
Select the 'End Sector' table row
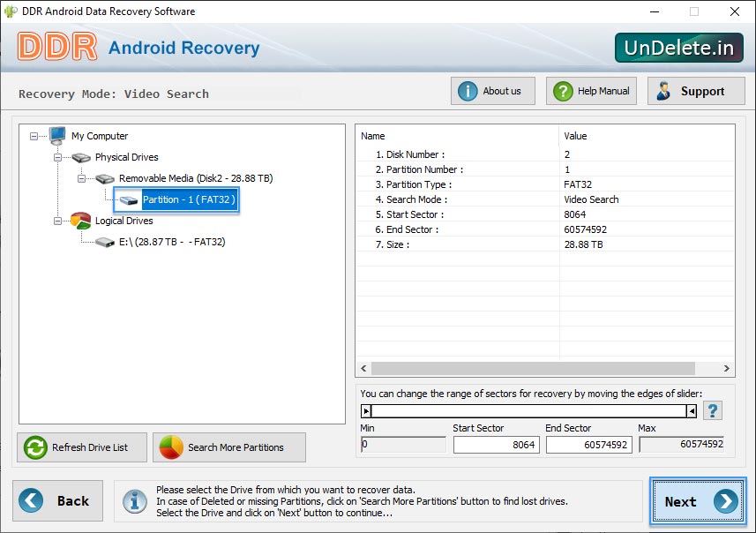click(545, 229)
